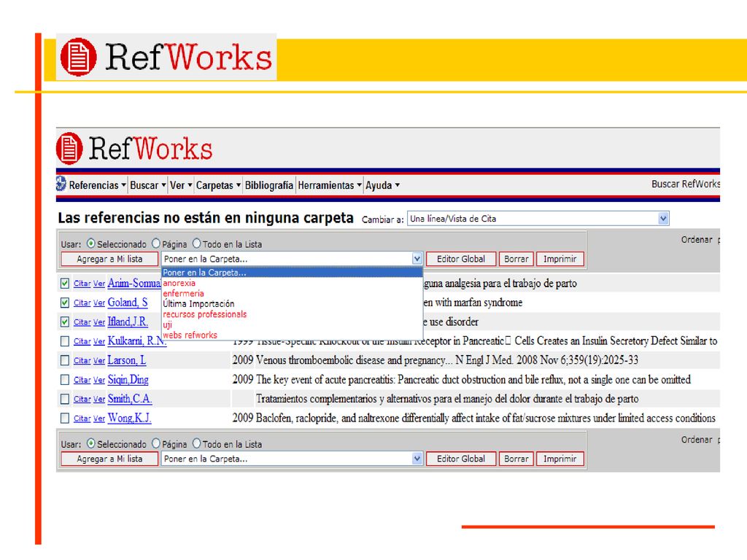Click Ver for the Siqin, Ding row
Screen dimensions: 747x560
tap(99, 380)
